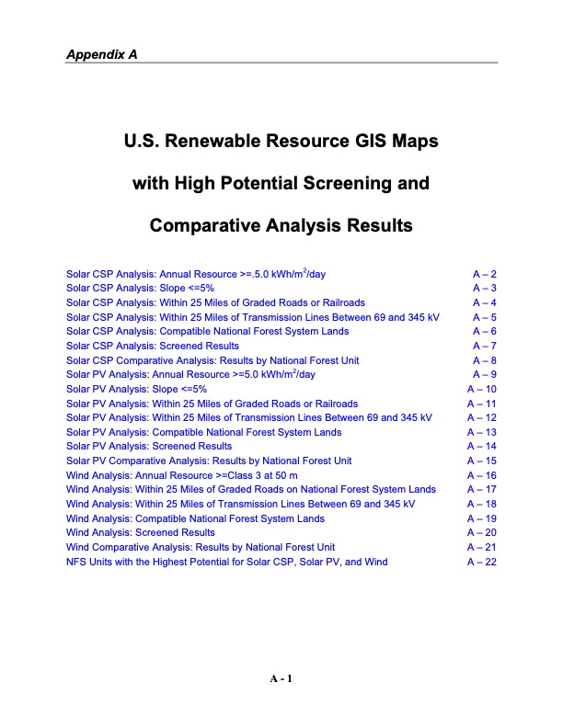The width and height of the screenshot is (563, 728).
Task: Open Solar CSP Compatible National Forest System Lands
Action: [x=207, y=331]
